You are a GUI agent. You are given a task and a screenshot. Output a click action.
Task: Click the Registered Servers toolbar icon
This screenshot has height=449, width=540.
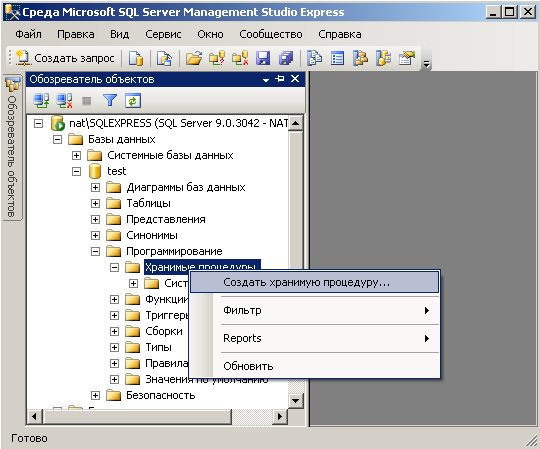point(314,58)
